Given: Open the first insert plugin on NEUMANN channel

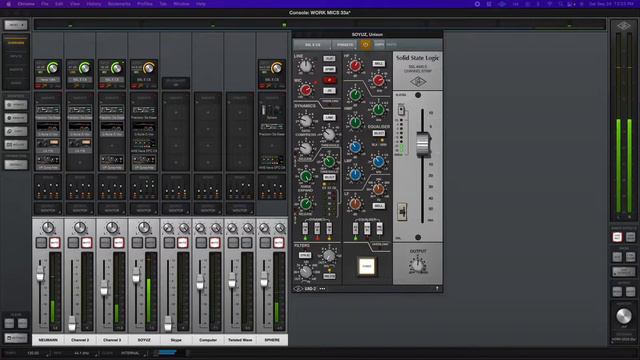Looking at the screenshot, I should (x=48, y=111).
